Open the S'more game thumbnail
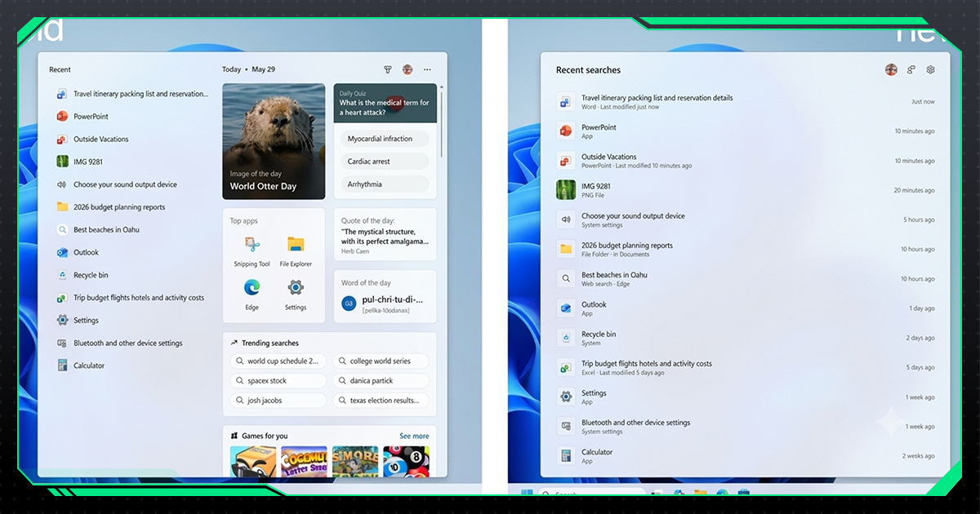This screenshot has width=980, height=514. [x=355, y=462]
